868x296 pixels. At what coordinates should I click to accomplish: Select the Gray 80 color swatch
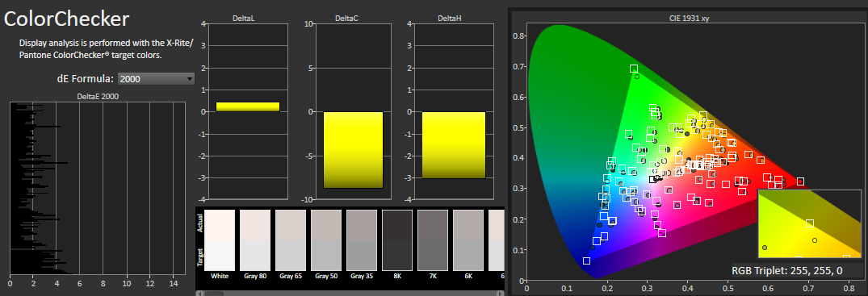tap(255, 240)
